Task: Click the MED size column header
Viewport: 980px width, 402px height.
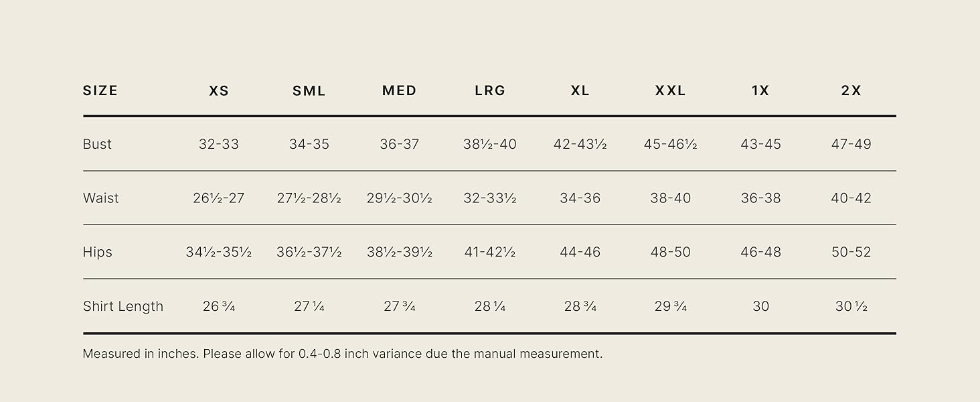Action: pyautogui.click(x=400, y=90)
